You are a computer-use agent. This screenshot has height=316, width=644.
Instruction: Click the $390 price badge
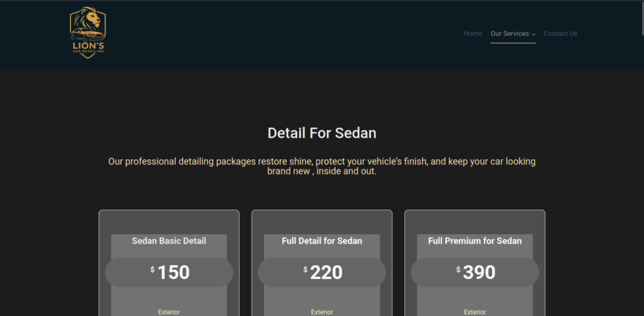(x=475, y=272)
